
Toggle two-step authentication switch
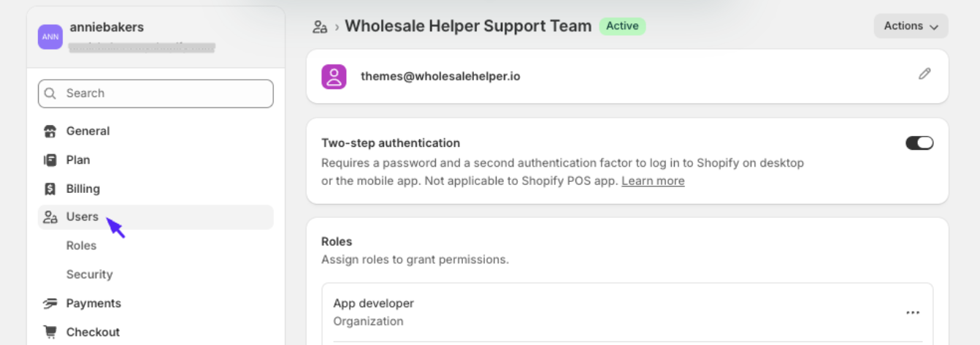919,143
